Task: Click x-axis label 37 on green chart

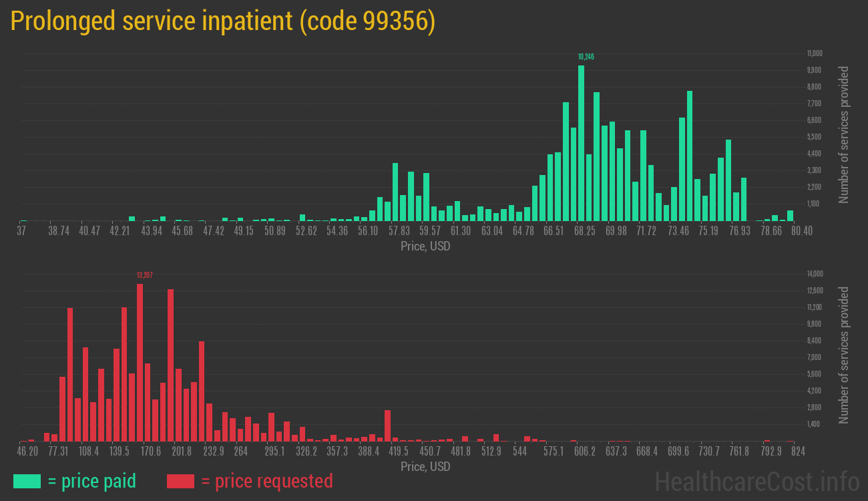Action: click(x=21, y=230)
